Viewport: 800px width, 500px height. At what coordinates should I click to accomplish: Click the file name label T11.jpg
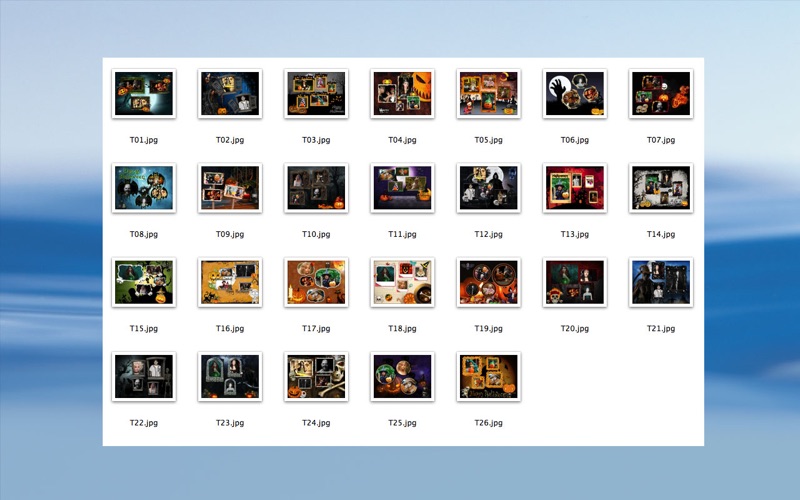[x=403, y=234]
